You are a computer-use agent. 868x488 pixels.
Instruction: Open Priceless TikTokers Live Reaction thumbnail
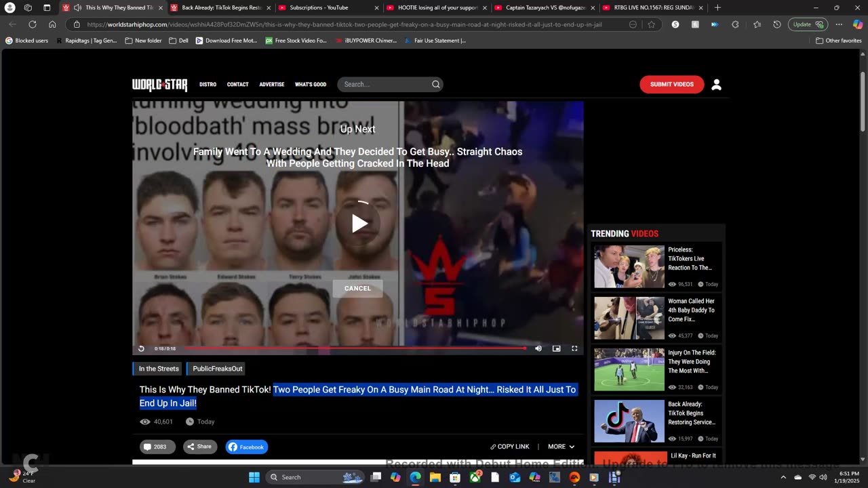pos(629,266)
